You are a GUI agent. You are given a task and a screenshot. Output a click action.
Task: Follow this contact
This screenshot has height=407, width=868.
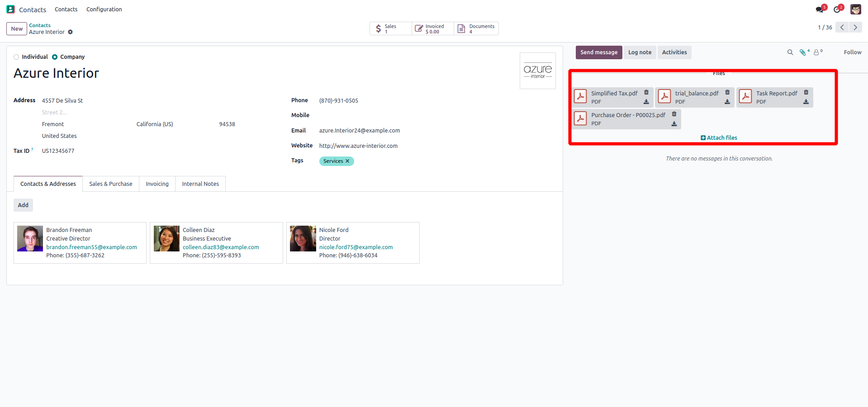coord(853,52)
